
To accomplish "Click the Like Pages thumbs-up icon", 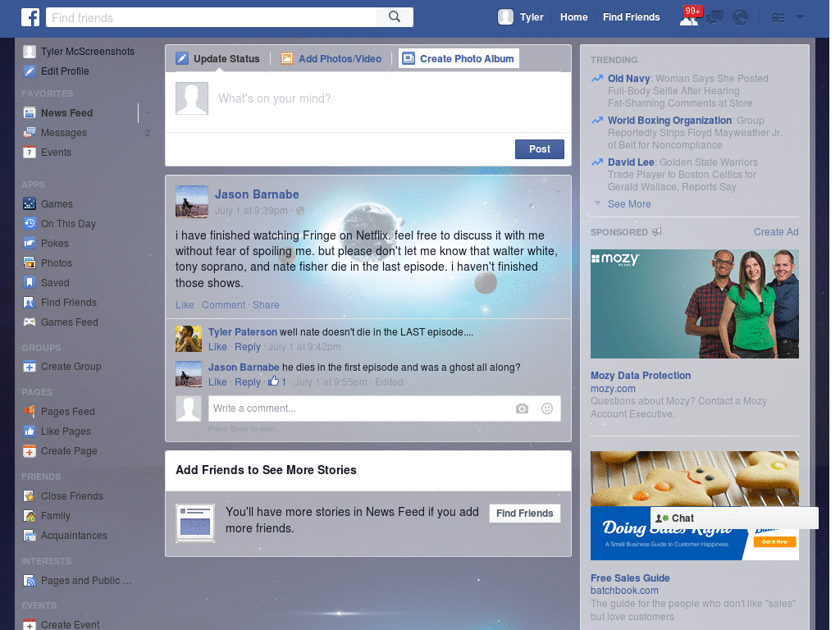I will point(30,431).
